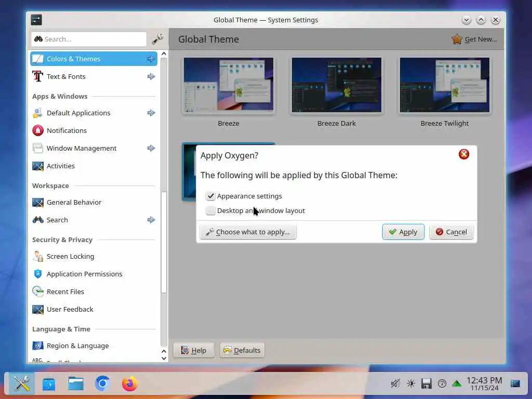The width and height of the screenshot is (532, 399).
Task: Enable Desktop and window layout checkbox
Action: pos(210,211)
